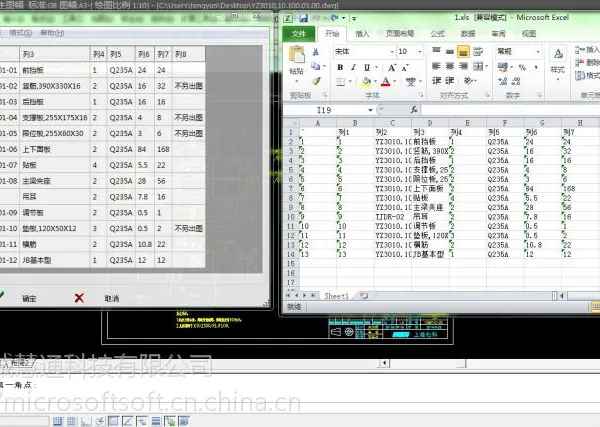Open the Name Box dropdown next to I19
Viewport: 600px width, 427px height.
370,110
